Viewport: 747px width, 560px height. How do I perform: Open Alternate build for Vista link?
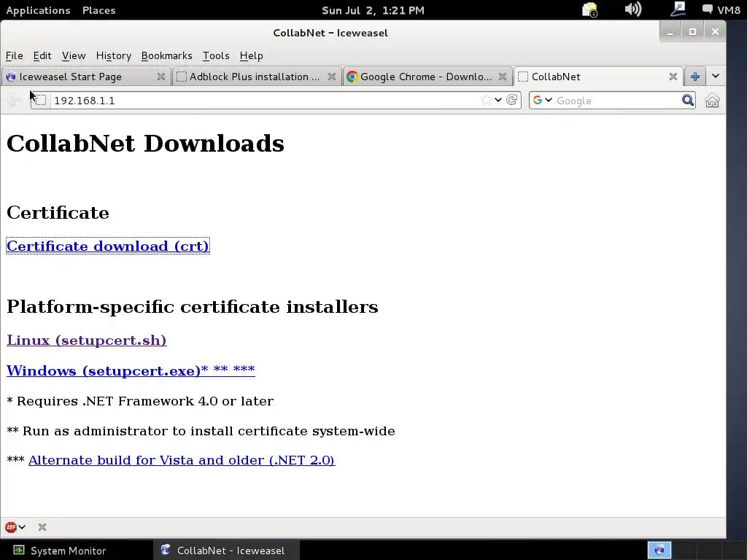(x=182, y=460)
